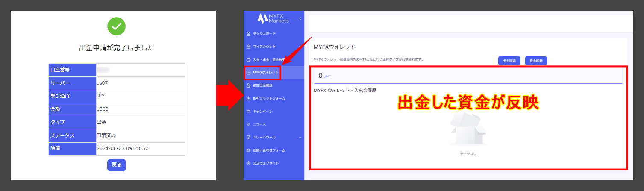
Task: Click the ステータス header cell
Action: tap(73, 135)
